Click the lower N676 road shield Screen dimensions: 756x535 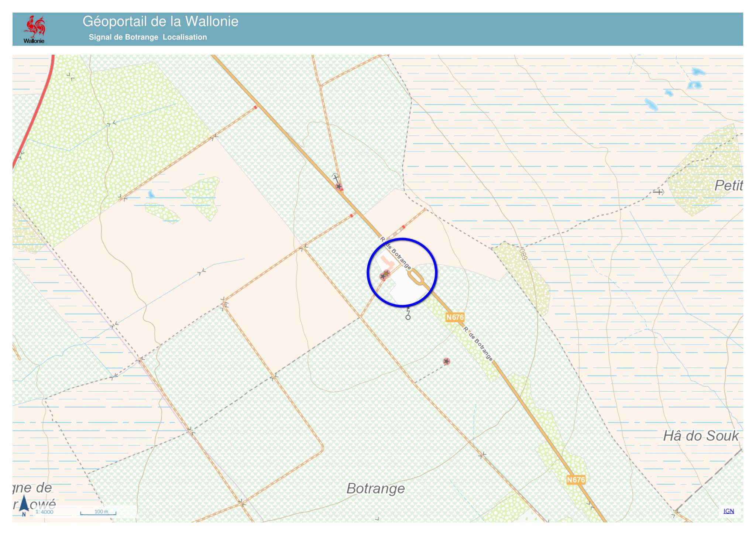coord(575,480)
